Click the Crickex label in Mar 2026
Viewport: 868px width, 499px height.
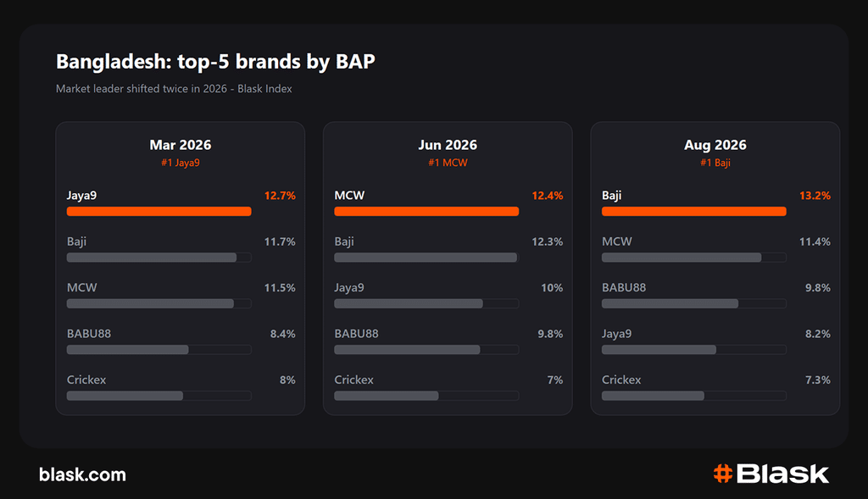click(86, 380)
